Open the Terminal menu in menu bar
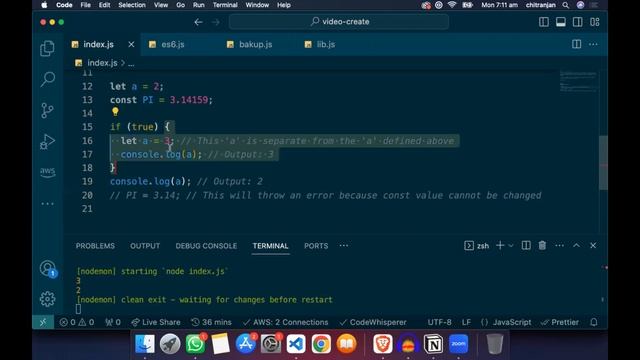Image resolution: width=640 pixels, height=360 pixels. click(x=225, y=5)
